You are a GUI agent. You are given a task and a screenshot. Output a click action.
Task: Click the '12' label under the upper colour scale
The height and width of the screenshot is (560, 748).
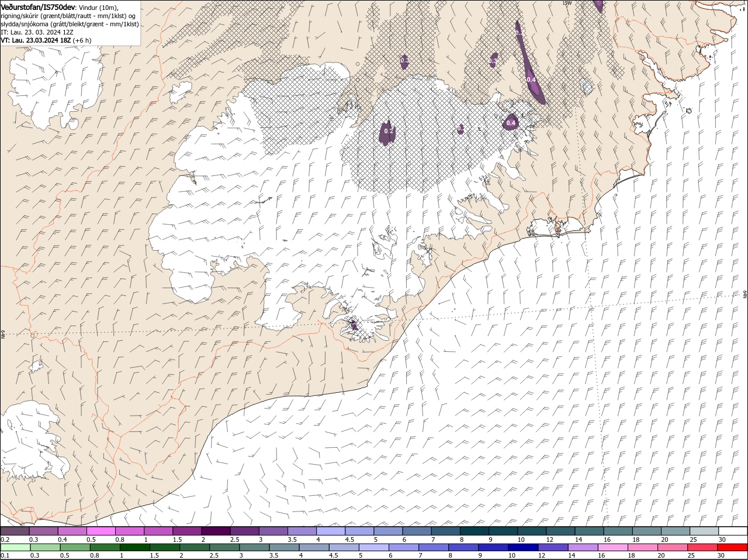pyautogui.click(x=549, y=539)
